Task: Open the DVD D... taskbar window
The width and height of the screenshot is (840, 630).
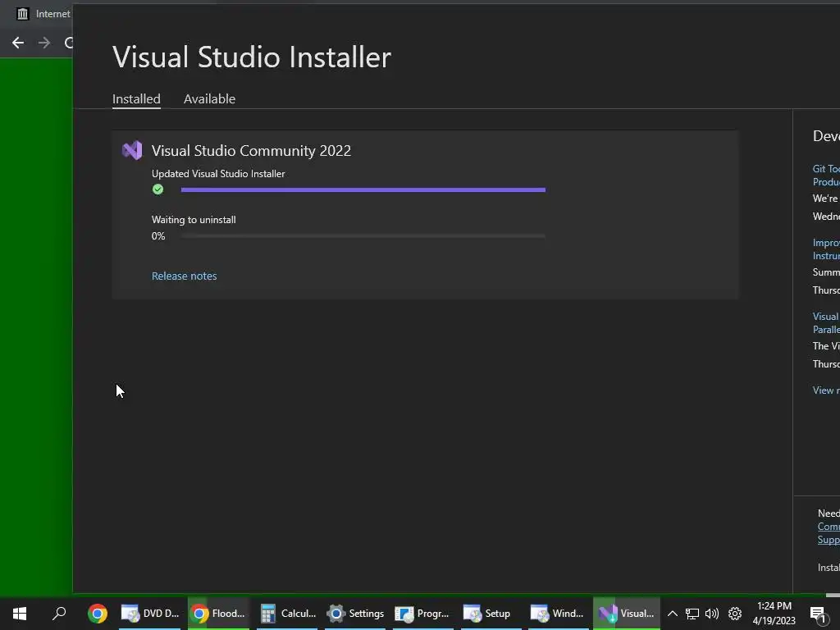Action: 150,614
